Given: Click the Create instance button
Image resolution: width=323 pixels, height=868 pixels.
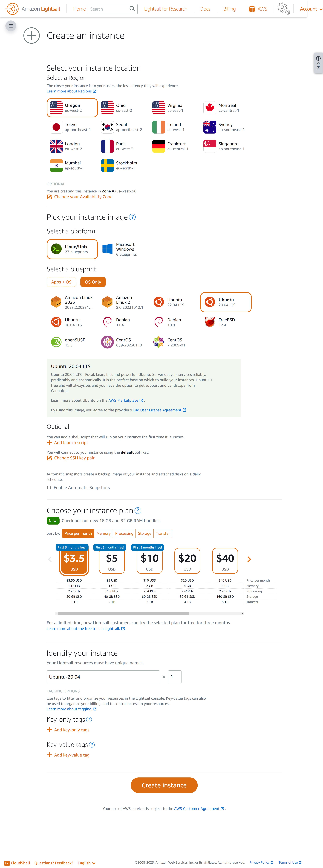Looking at the screenshot, I should click(x=164, y=785).
